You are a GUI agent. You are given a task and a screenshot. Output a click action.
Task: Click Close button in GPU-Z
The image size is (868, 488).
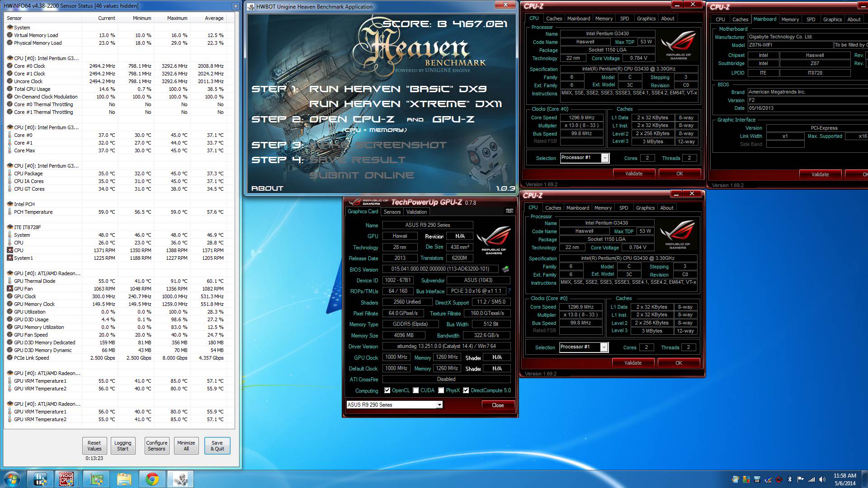(x=498, y=405)
